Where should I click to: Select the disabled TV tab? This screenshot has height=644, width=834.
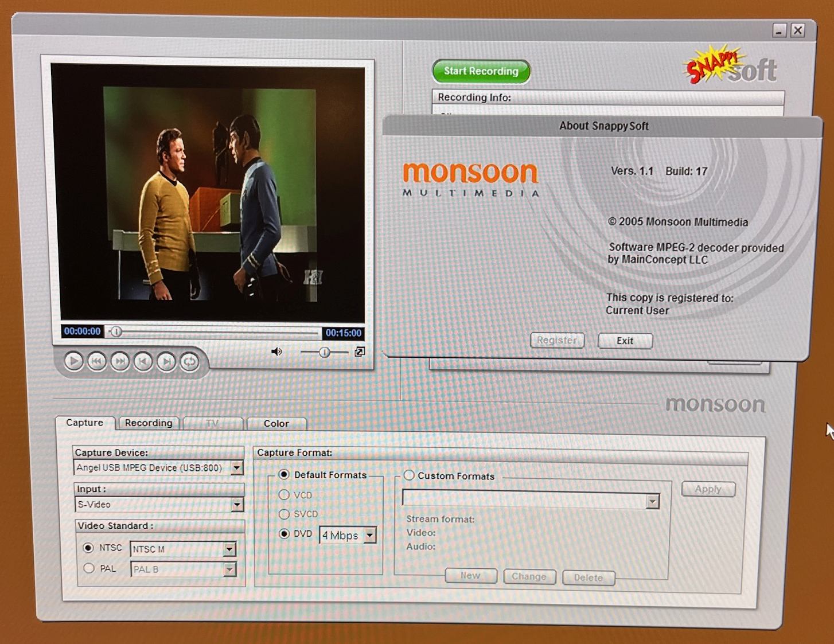pyautogui.click(x=212, y=424)
